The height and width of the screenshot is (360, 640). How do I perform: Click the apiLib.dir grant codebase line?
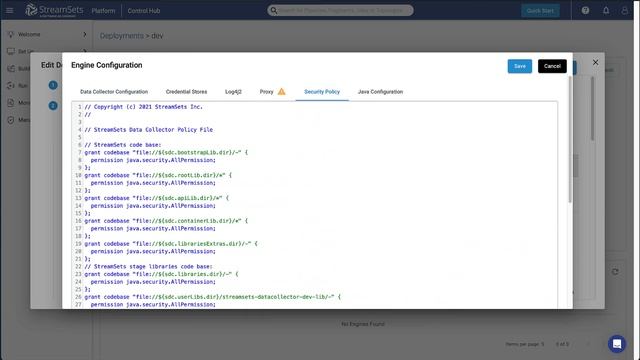click(157, 198)
